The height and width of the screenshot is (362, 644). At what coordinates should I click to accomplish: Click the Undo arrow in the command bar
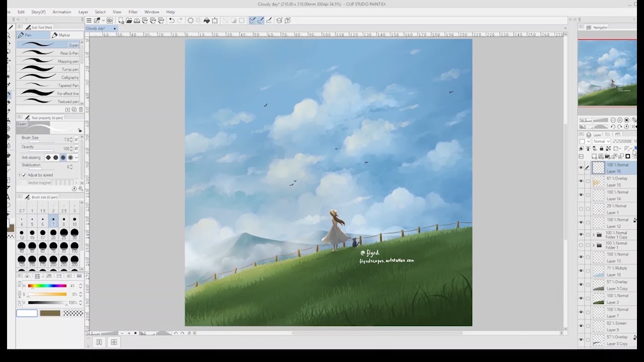click(x=172, y=21)
